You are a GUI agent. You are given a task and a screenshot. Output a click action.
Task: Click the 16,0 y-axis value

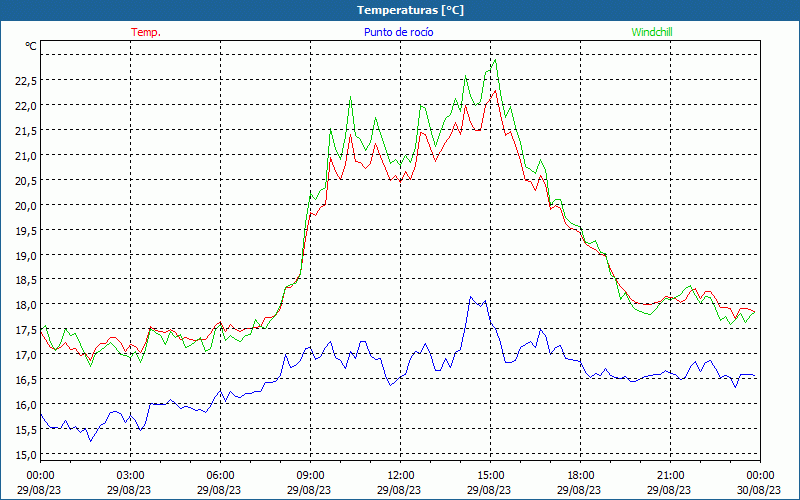tap(26, 405)
